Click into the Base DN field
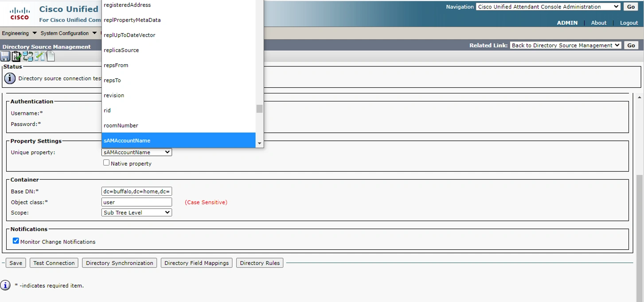The height and width of the screenshot is (302, 644). click(x=137, y=191)
